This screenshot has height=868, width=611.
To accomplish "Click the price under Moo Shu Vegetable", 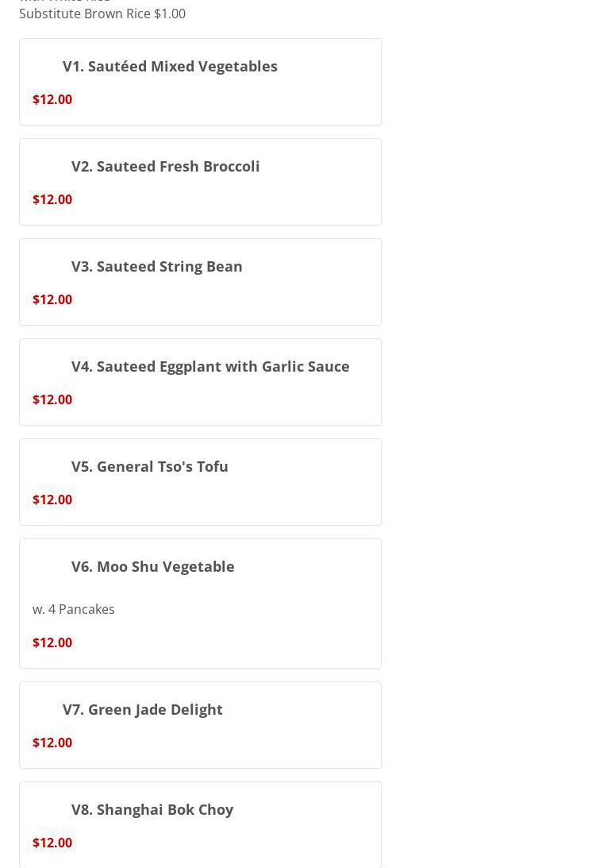I will [x=52, y=642].
